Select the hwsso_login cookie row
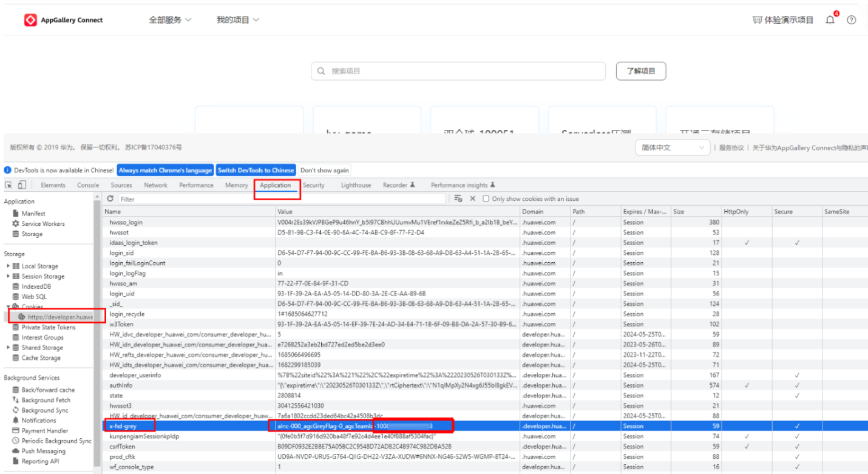 [485, 222]
